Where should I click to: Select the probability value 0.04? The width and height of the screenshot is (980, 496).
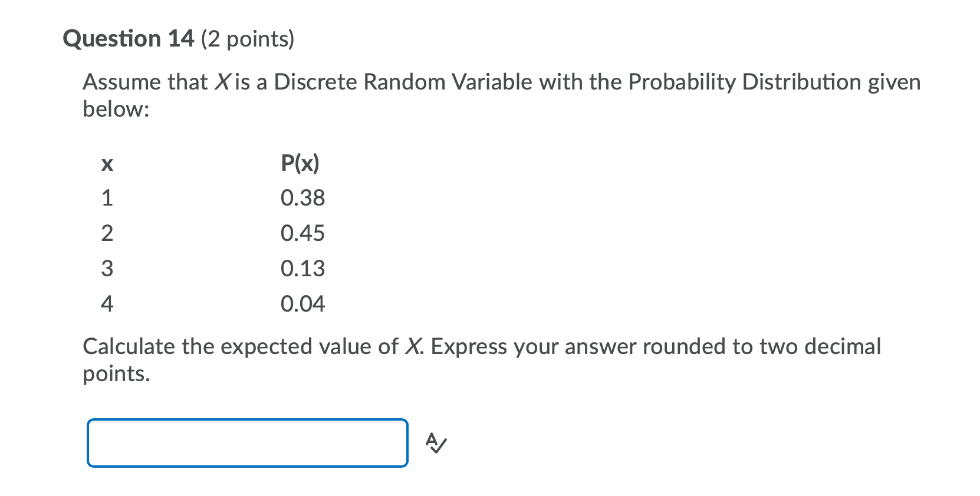pyautogui.click(x=302, y=303)
